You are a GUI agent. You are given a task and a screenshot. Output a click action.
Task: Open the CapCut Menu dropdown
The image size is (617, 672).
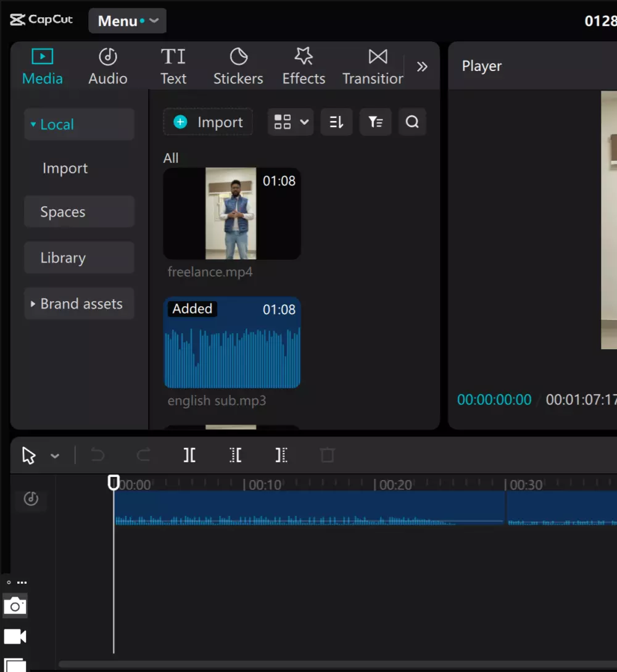pyautogui.click(x=128, y=21)
